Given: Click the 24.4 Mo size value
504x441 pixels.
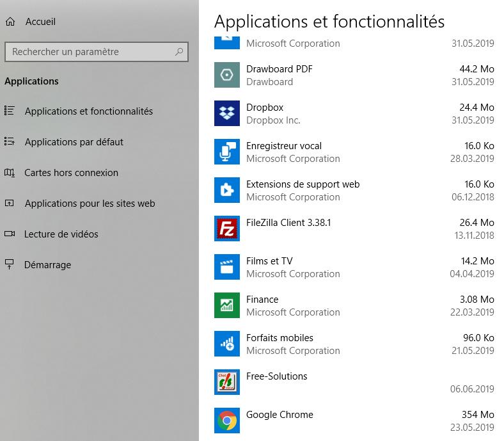Looking at the screenshot, I should (476, 108).
